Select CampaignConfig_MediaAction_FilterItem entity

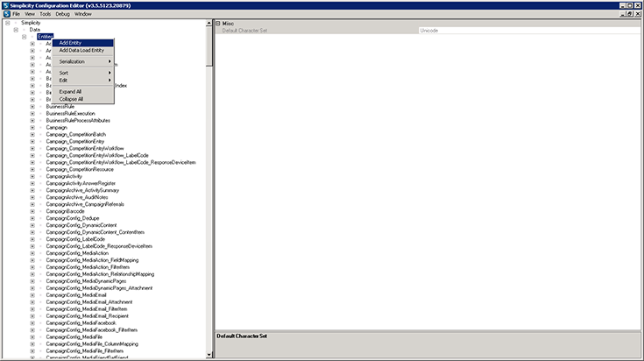click(x=88, y=267)
